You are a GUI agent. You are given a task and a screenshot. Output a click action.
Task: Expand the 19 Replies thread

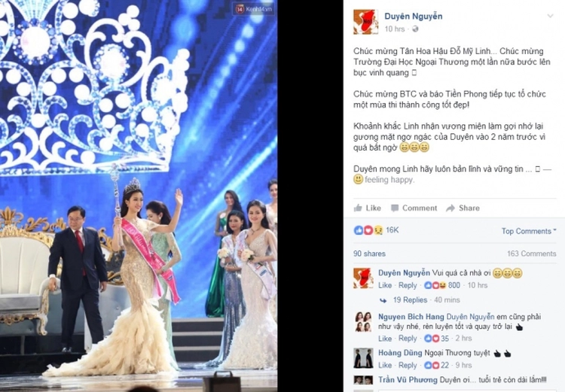tap(410, 300)
